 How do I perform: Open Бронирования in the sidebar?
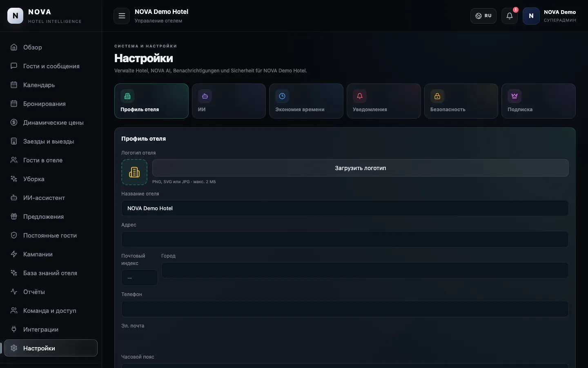pyautogui.click(x=51, y=104)
